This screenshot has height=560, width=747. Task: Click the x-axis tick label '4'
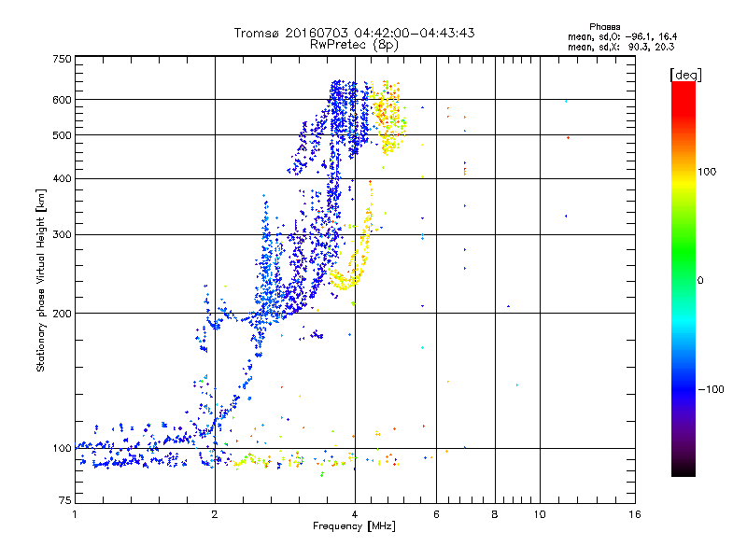click(x=355, y=514)
